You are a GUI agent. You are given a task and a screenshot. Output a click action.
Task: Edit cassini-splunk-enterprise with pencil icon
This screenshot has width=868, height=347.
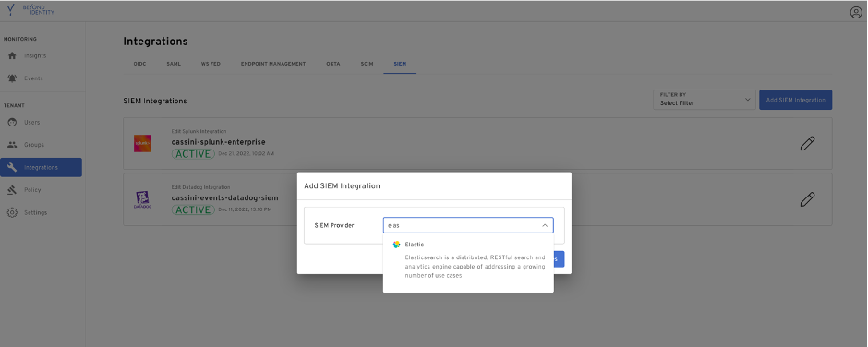point(808,143)
